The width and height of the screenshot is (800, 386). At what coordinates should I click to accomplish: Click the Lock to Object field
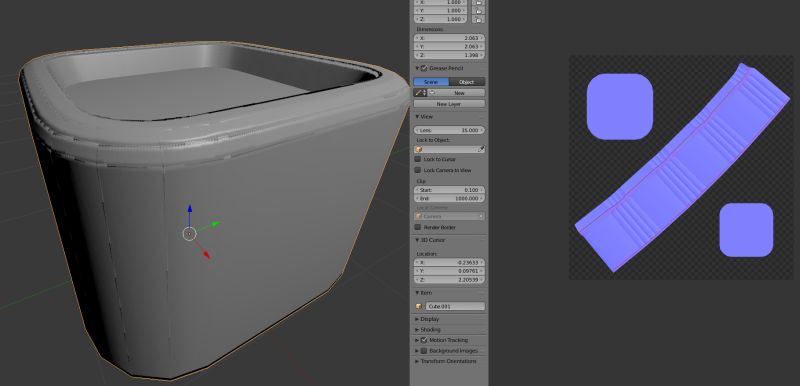(x=449, y=149)
